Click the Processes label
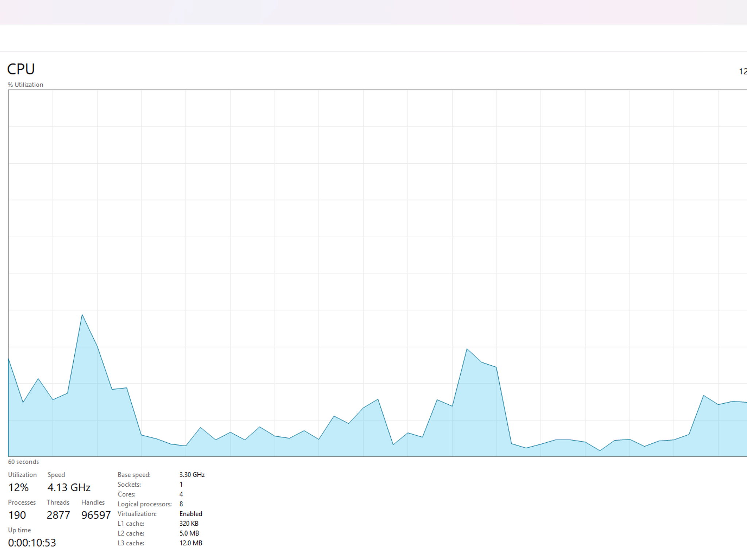Viewport: 747px width, 560px height. [22, 502]
